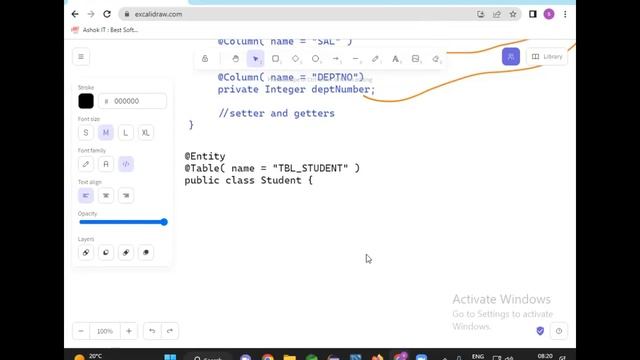This screenshot has height=360, width=640.
Task: Select the Rectangle shape tool
Action: (x=276, y=59)
